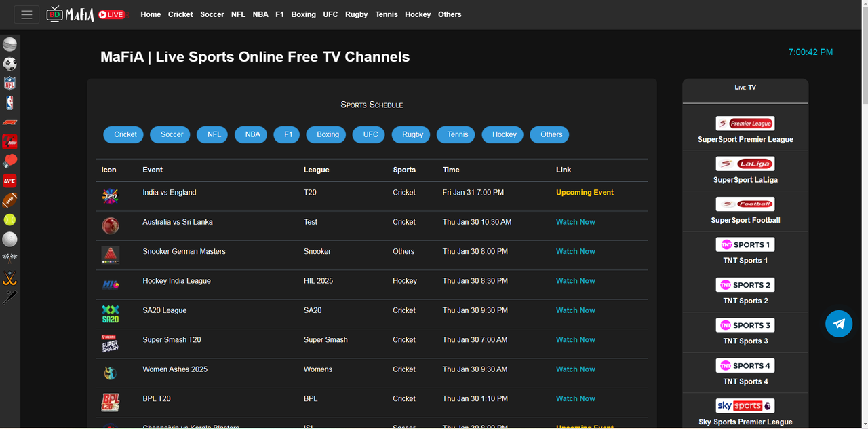
Task: Select the yellow tennis ball icon
Action: [x=9, y=220]
